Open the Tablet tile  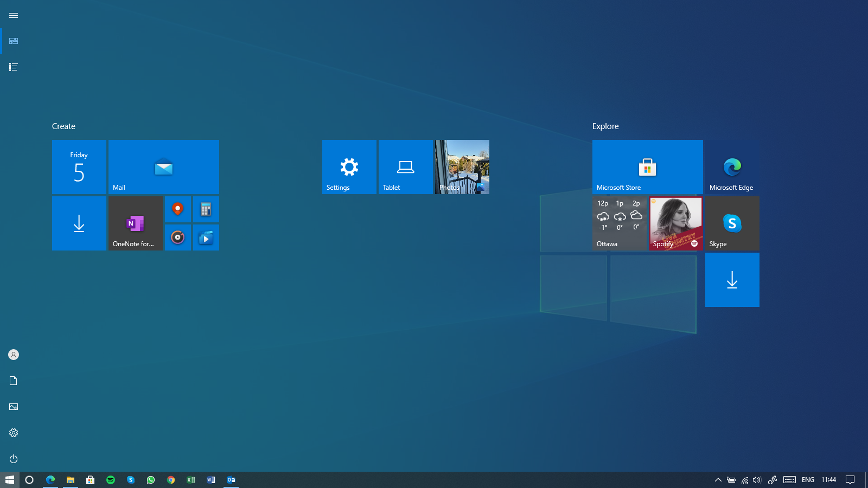(406, 167)
